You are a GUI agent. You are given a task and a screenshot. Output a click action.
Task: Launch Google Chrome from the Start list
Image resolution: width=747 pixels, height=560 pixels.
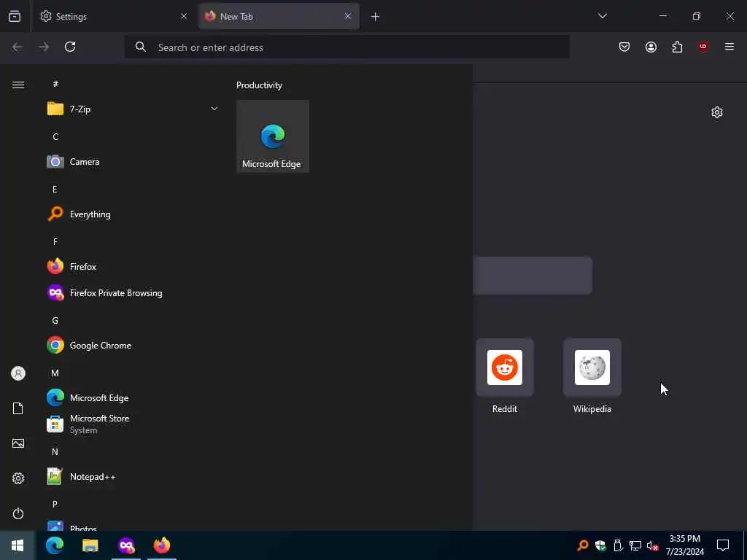click(x=133, y=345)
